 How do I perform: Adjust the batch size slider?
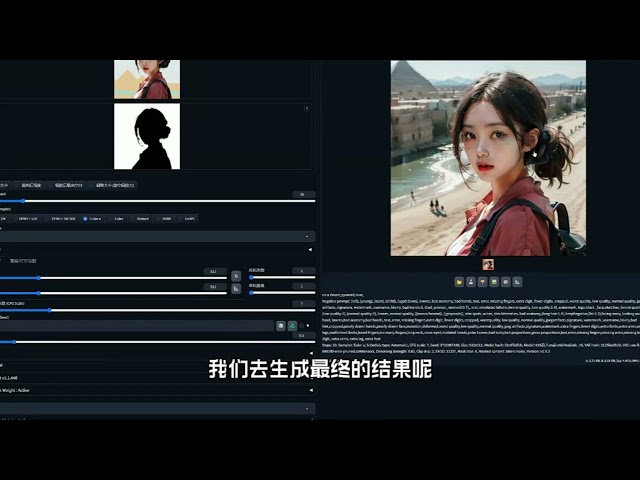(282, 293)
